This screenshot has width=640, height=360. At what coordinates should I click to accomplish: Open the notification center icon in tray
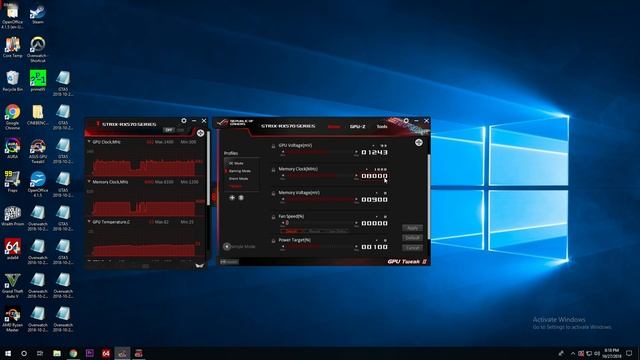[x=629, y=353]
